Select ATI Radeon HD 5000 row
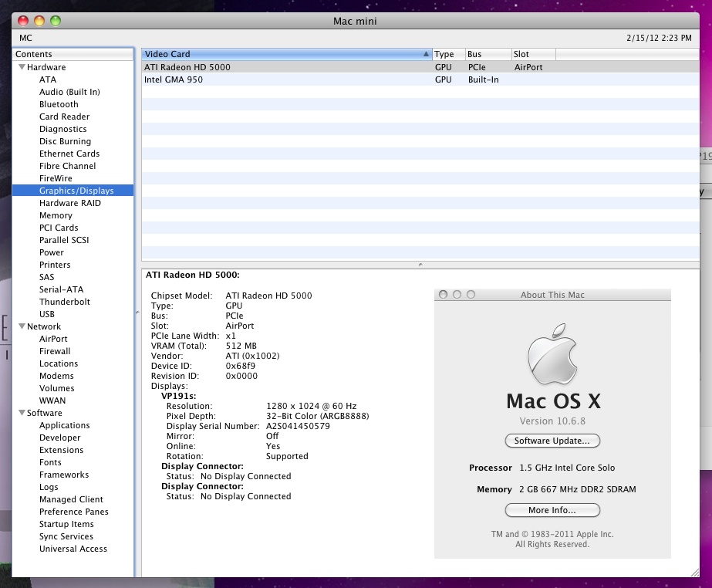The image size is (712, 588). click(x=420, y=67)
